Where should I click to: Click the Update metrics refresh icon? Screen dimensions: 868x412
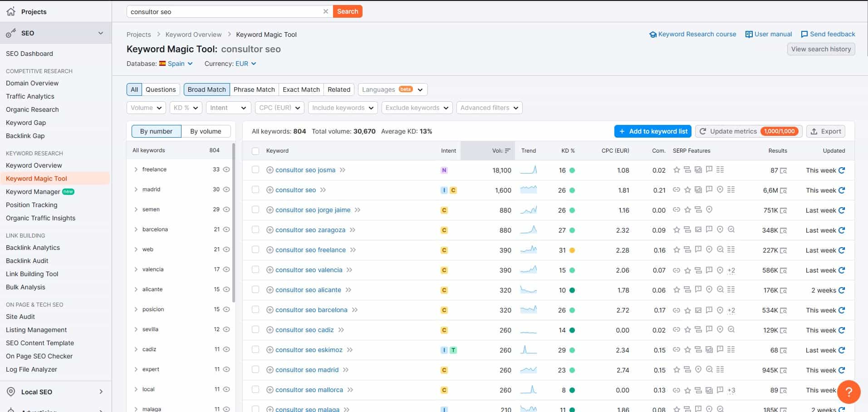click(702, 131)
